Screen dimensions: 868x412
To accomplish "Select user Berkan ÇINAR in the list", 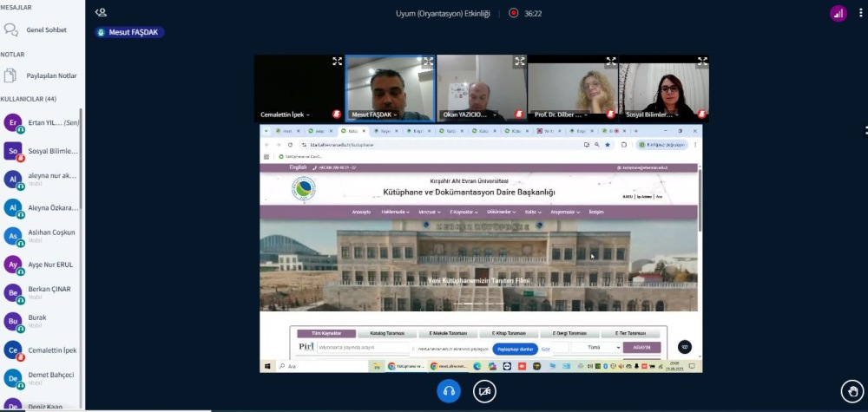I will pyautogui.click(x=49, y=289).
